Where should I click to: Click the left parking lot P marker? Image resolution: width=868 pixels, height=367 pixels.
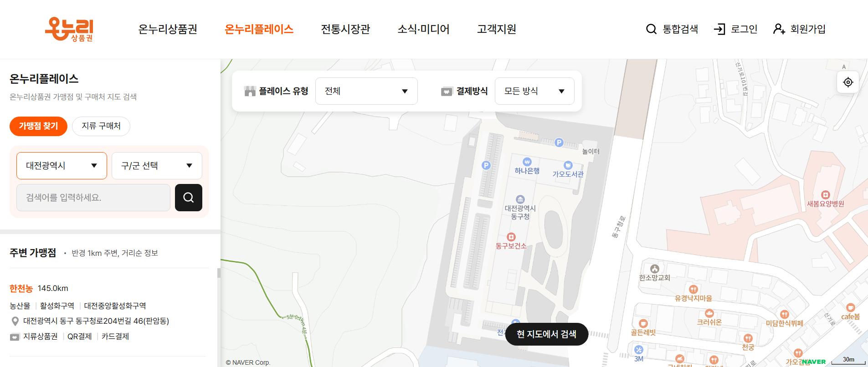(x=486, y=165)
